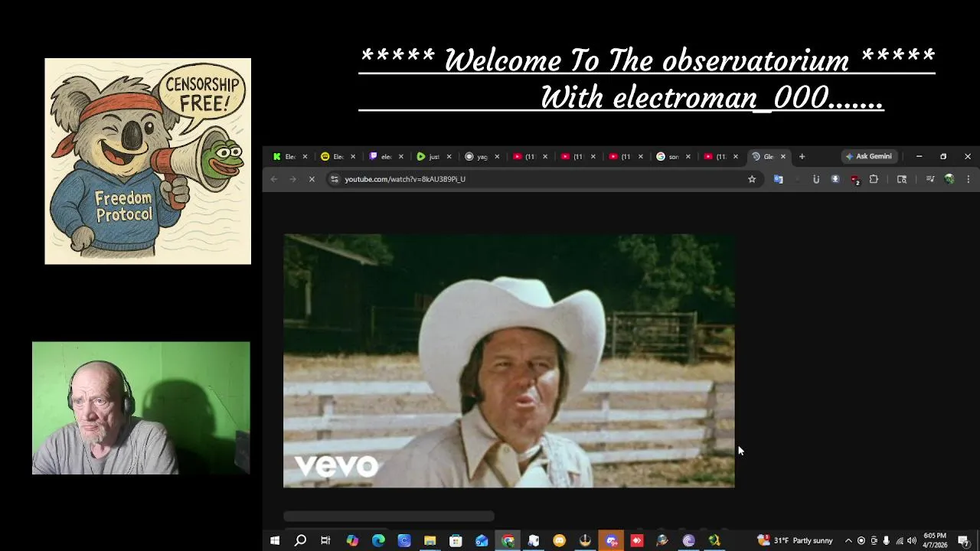Open Microsoft Edge from the taskbar
This screenshot has height=551, width=980.
tap(378, 541)
